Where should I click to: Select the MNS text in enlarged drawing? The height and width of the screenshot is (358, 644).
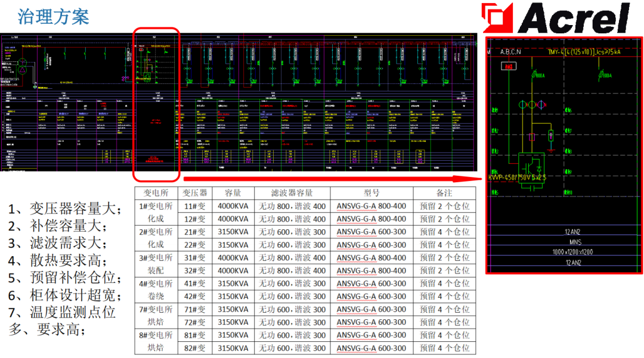click(575, 242)
